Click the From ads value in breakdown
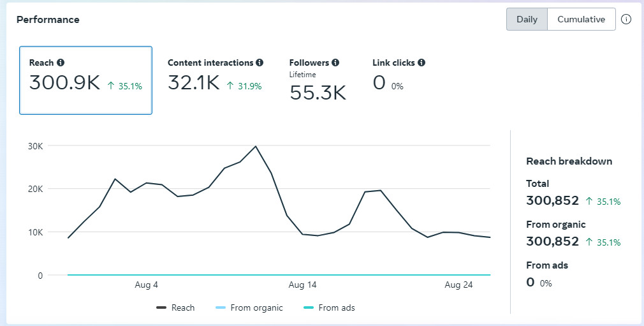This screenshot has width=644, height=326. tap(531, 282)
